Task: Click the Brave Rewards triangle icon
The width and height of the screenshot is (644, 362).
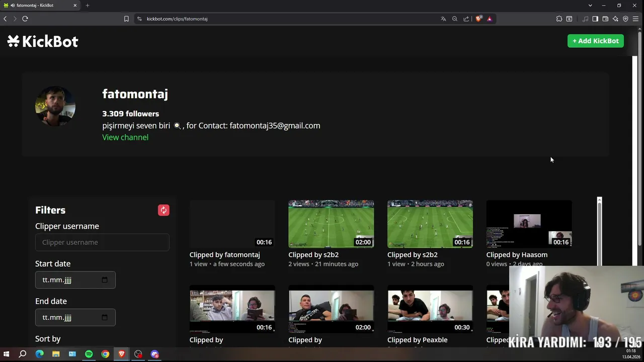Action: coord(490,19)
